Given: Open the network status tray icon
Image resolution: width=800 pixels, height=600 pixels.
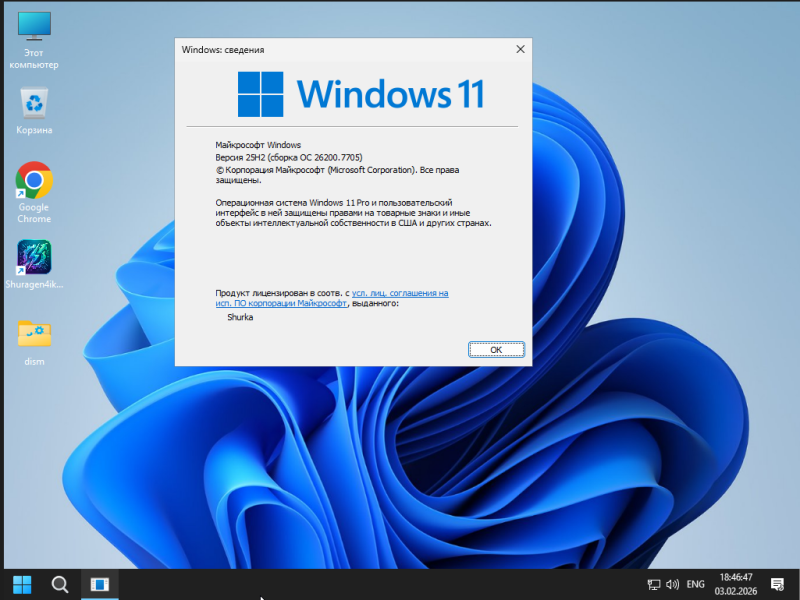Looking at the screenshot, I should [x=654, y=584].
